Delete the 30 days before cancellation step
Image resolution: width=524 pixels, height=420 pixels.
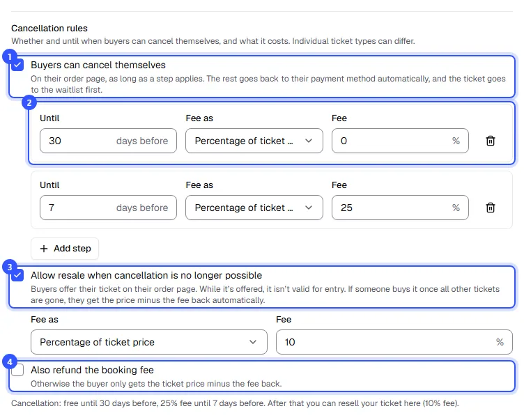[491, 141]
